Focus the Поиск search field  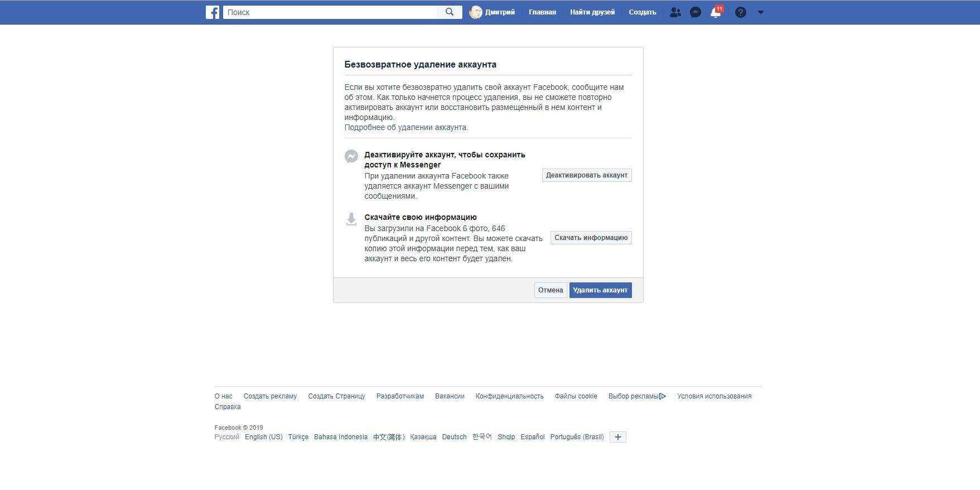[330, 12]
